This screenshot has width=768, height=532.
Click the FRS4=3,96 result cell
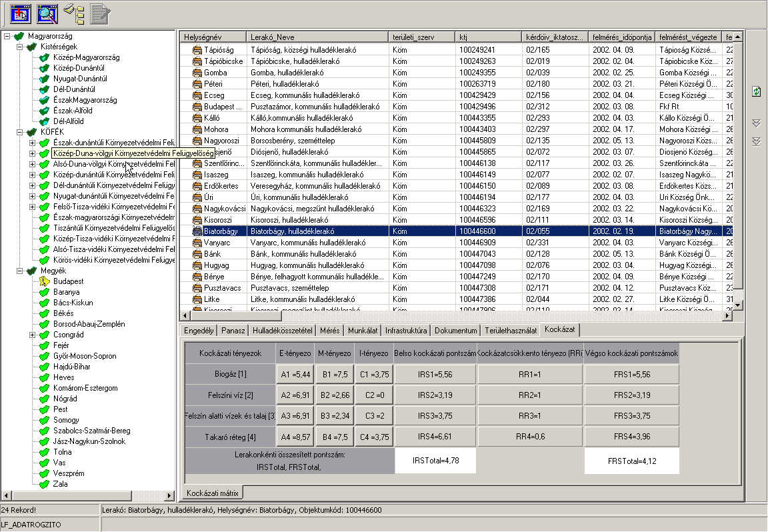pyautogui.click(x=632, y=437)
